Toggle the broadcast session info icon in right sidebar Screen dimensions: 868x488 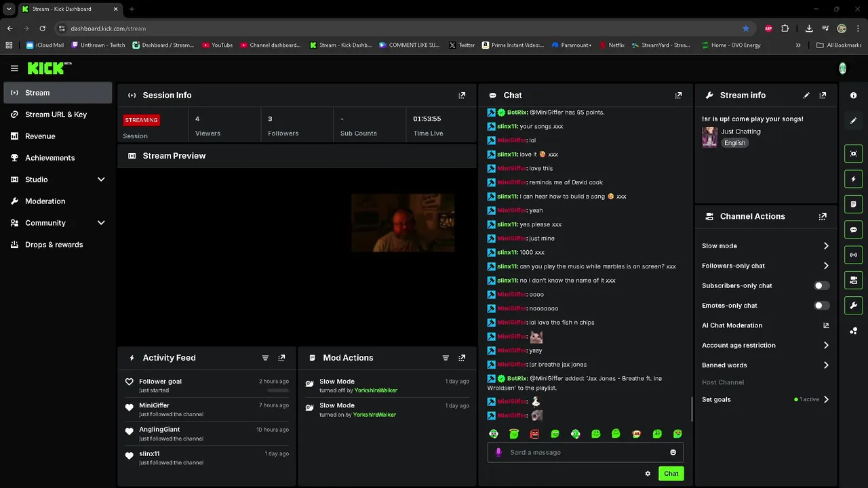coord(853,255)
